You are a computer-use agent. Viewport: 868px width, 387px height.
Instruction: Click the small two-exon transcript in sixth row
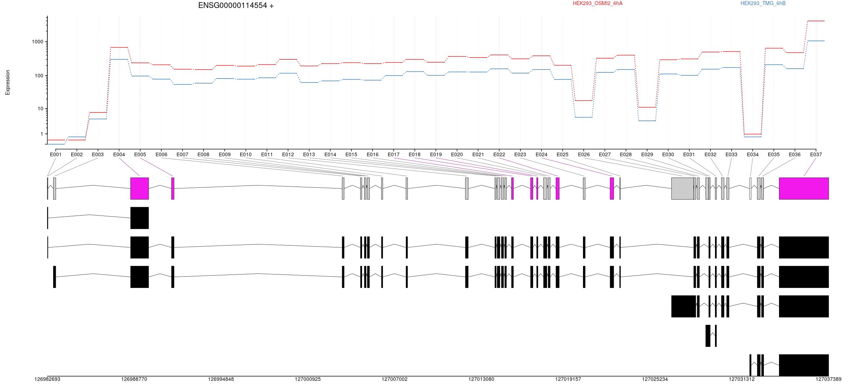(711, 336)
